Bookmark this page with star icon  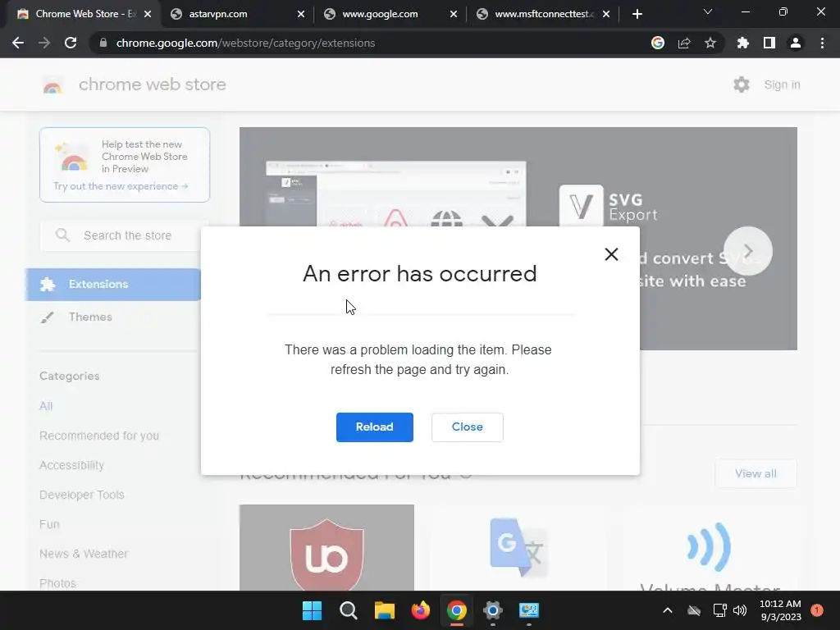[710, 43]
